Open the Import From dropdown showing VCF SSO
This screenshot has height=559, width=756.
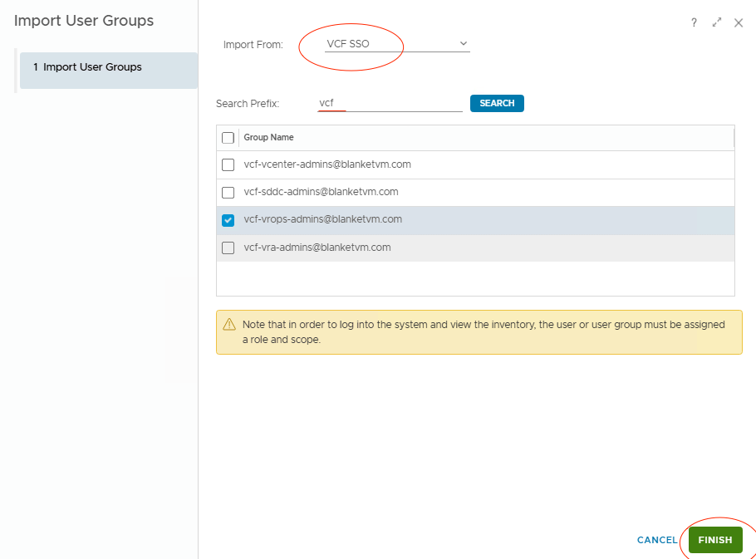click(394, 44)
